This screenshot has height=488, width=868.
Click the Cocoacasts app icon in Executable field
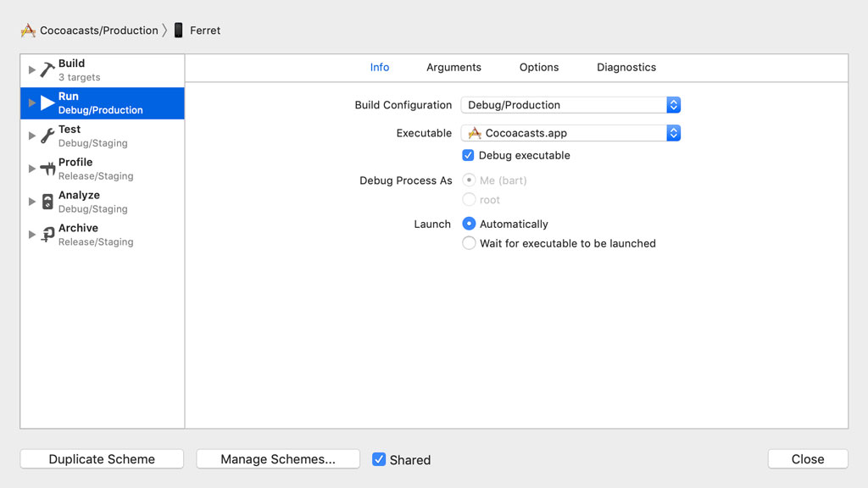point(474,133)
